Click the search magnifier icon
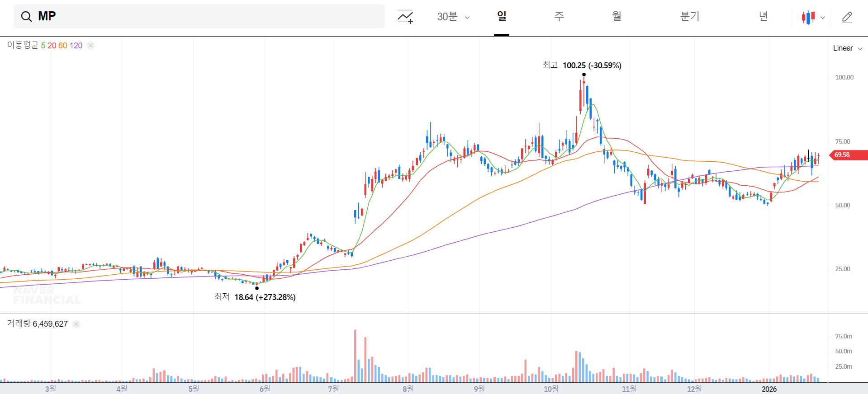Screen dimensions: 868x394 (27, 17)
